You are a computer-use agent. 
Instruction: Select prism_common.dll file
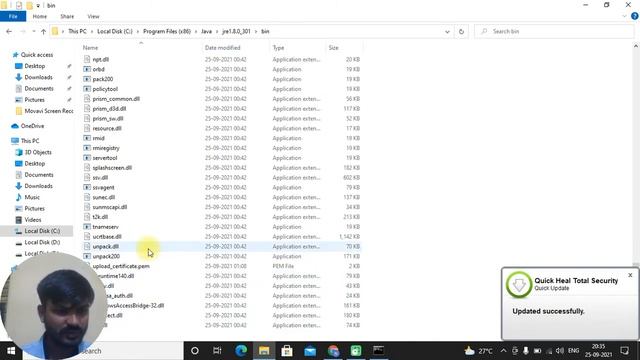pos(116,99)
